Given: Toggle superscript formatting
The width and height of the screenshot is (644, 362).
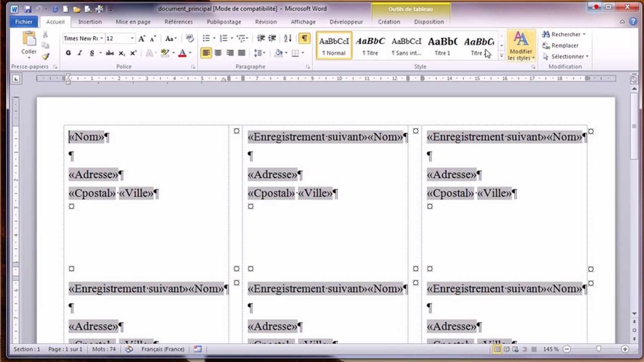Looking at the screenshot, I should click(133, 53).
